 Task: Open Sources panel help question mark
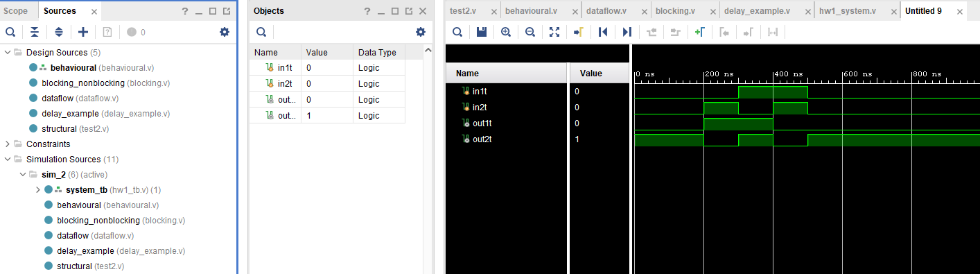(x=184, y=11)
